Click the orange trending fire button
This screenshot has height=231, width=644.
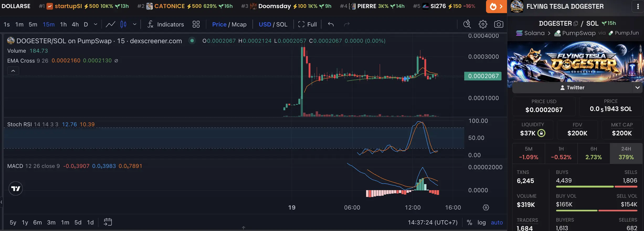[x=496, y=6]
